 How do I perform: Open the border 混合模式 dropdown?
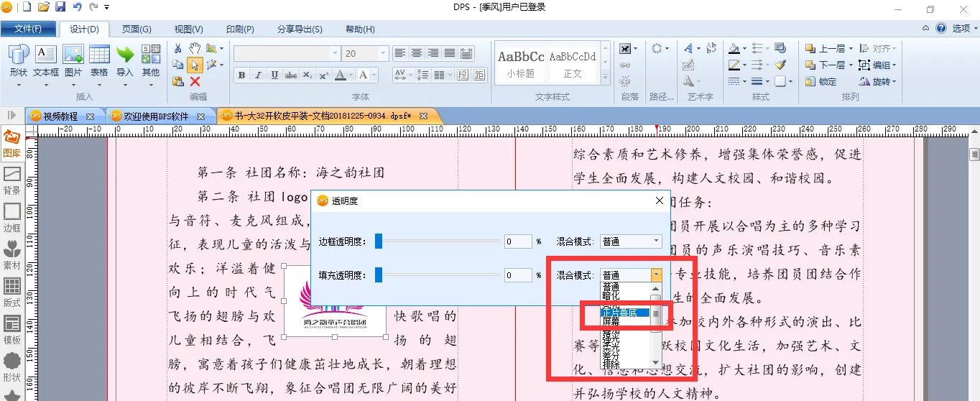pos(631,241)
